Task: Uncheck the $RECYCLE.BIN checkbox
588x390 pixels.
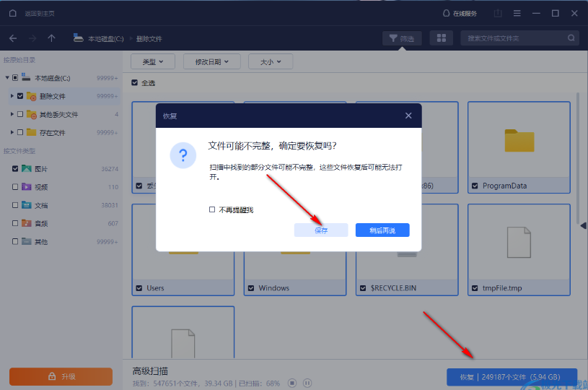Action: [x=363, y=288]
